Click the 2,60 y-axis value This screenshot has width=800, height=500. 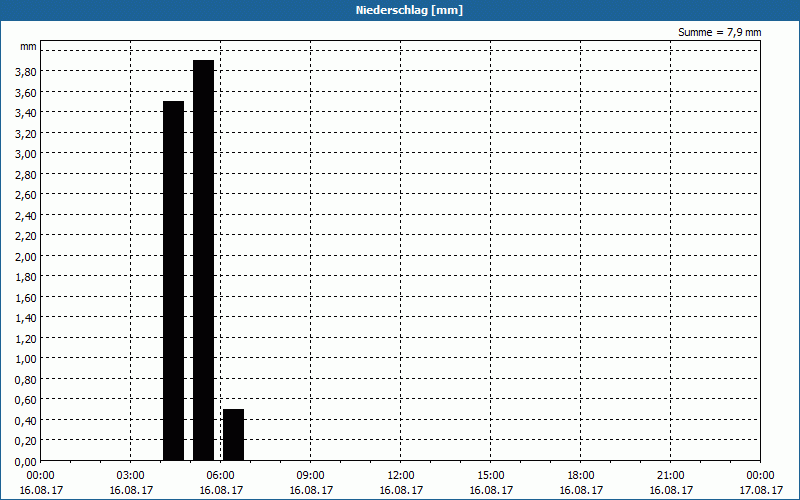pos(26,195)
